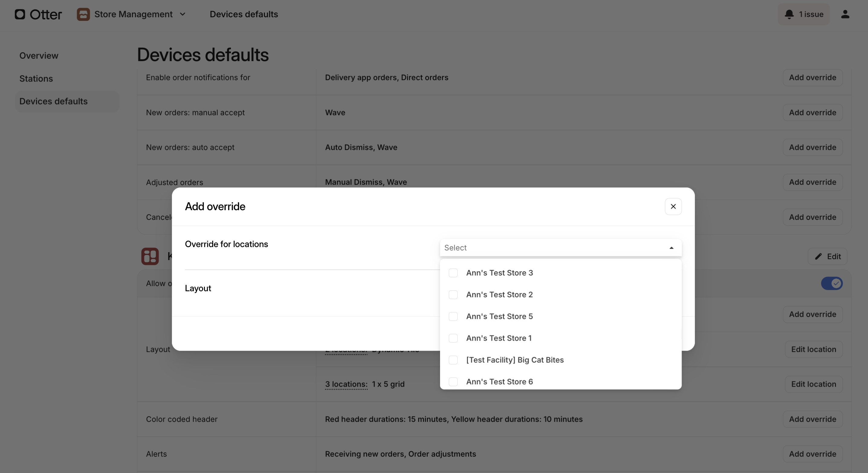Open Stations in the sidebar
This screenshot has width=868, height=473.
36,79
